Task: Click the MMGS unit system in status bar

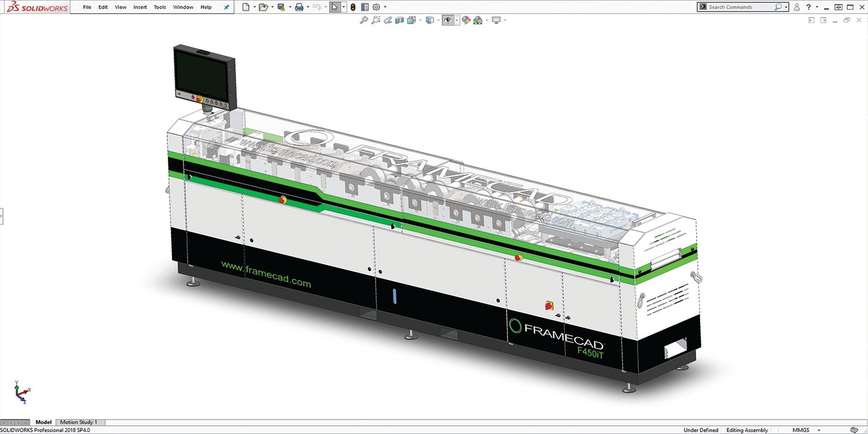Action: point(800,430)
